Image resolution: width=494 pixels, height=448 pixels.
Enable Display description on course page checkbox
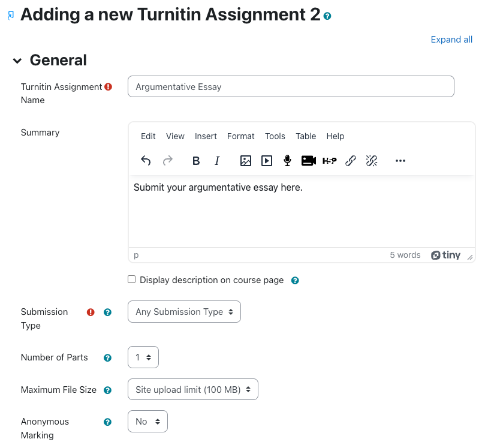coord(132,279)
